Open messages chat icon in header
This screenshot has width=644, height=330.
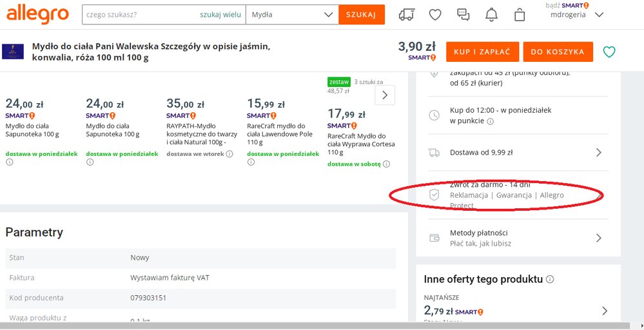[463, 15]
